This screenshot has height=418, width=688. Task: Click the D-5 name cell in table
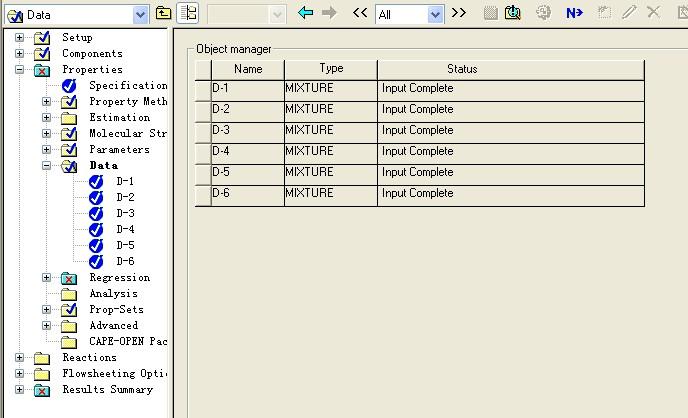248,175
